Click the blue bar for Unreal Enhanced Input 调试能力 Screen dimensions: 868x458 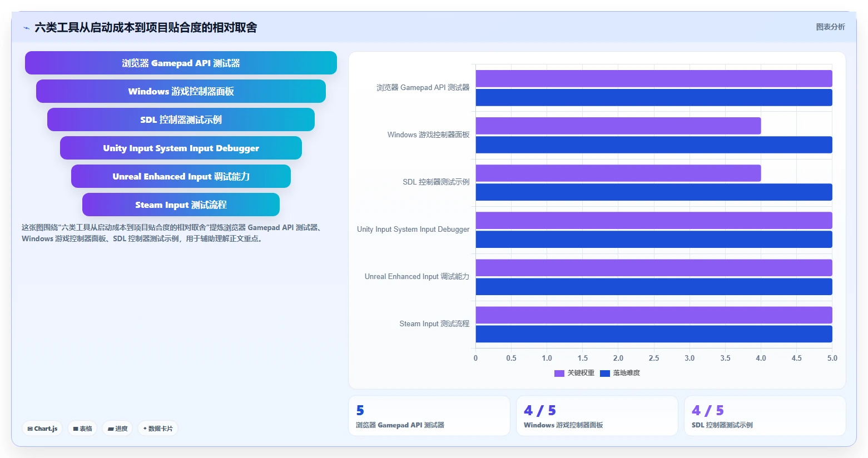pyautogui.click(x=654, y=286)
